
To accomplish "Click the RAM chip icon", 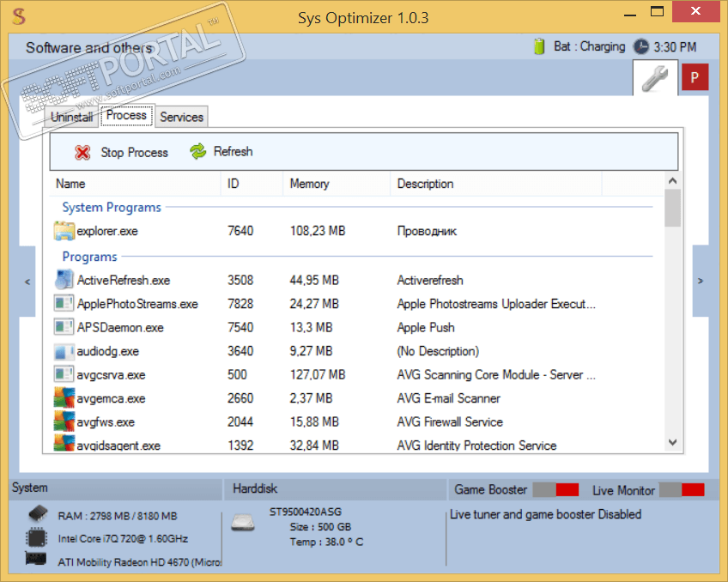I will click(38, 513).
